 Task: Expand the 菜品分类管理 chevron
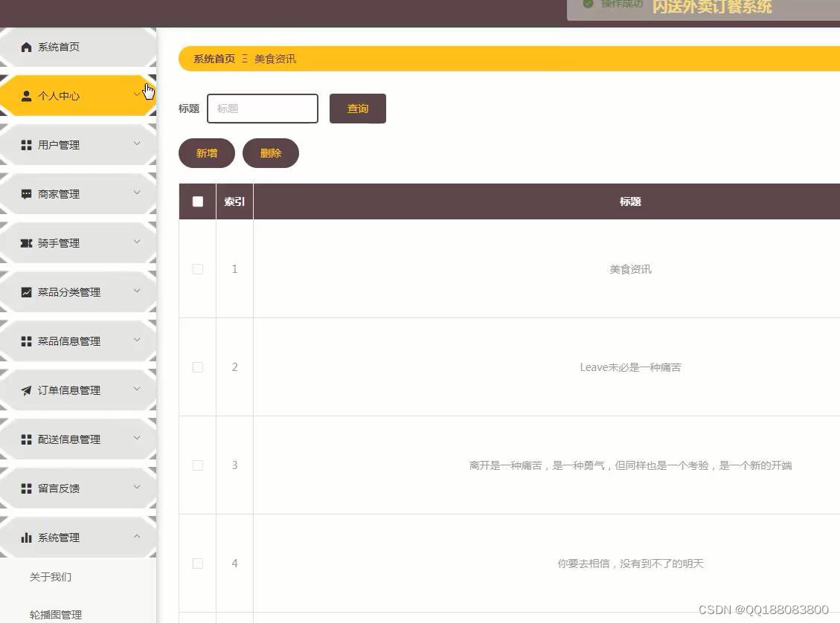[x=137, y=291]
